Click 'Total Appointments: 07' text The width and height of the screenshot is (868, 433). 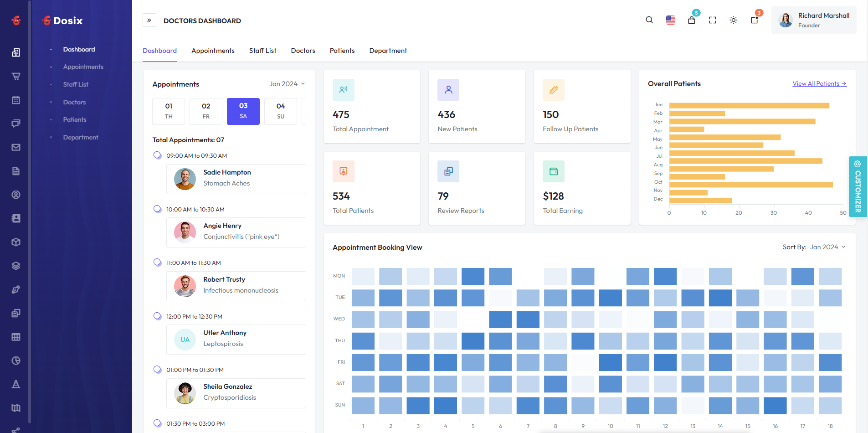click(188, 140)
